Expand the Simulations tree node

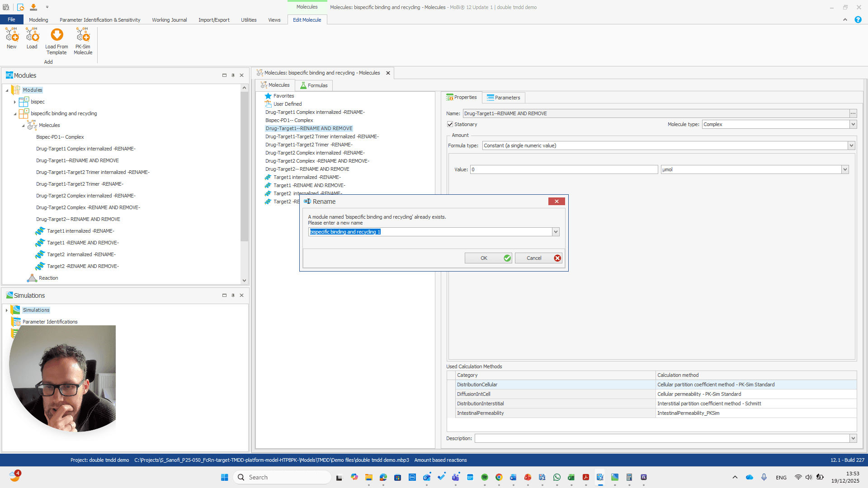point(7,310)
